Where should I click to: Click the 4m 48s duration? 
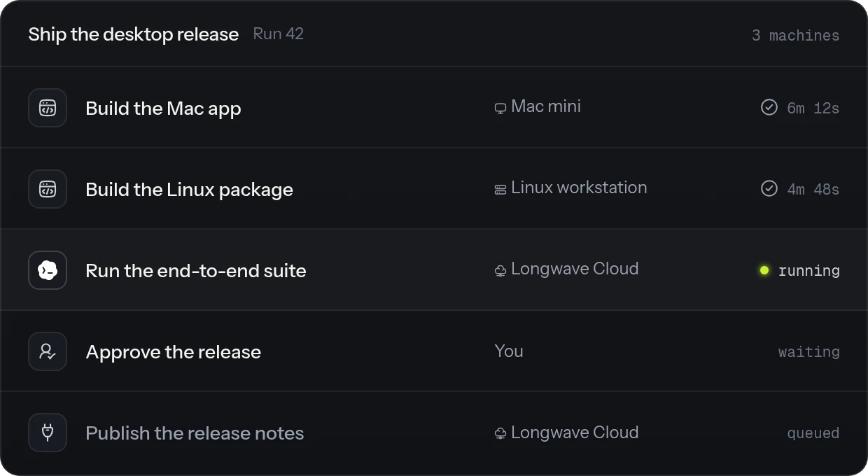click(813, 189)
